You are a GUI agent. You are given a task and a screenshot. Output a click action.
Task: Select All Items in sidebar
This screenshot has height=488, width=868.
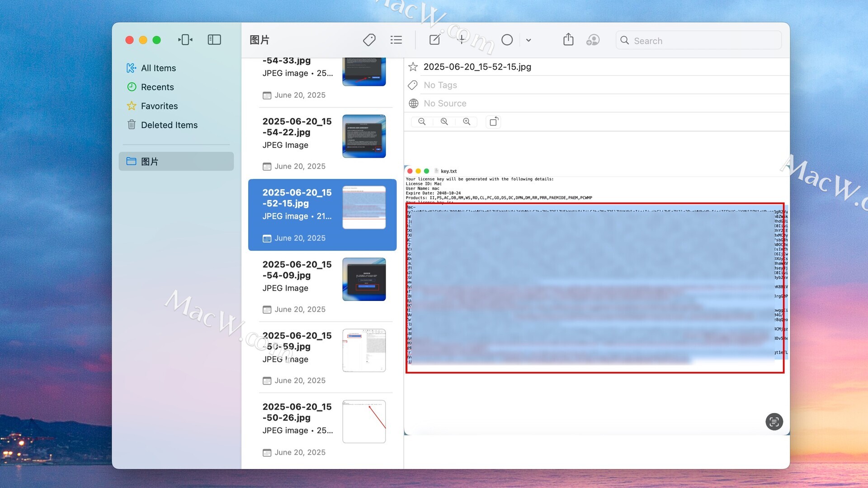[x=176, y=68]
